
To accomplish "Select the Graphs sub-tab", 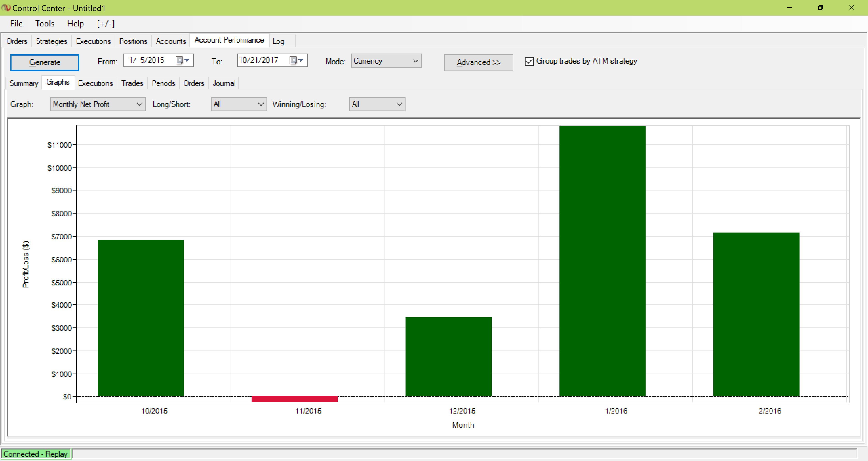I will [58, 82].
